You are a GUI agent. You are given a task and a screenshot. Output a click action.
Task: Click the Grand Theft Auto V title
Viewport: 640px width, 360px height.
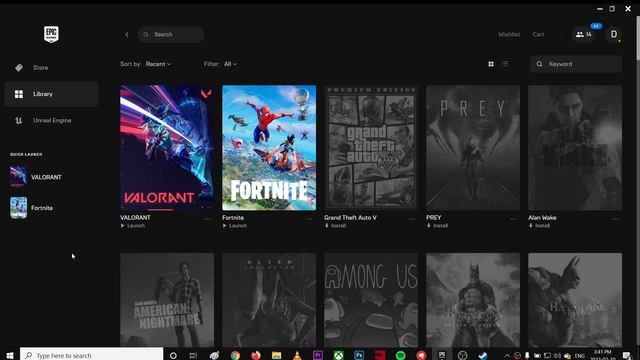click(x=350, y=218)
